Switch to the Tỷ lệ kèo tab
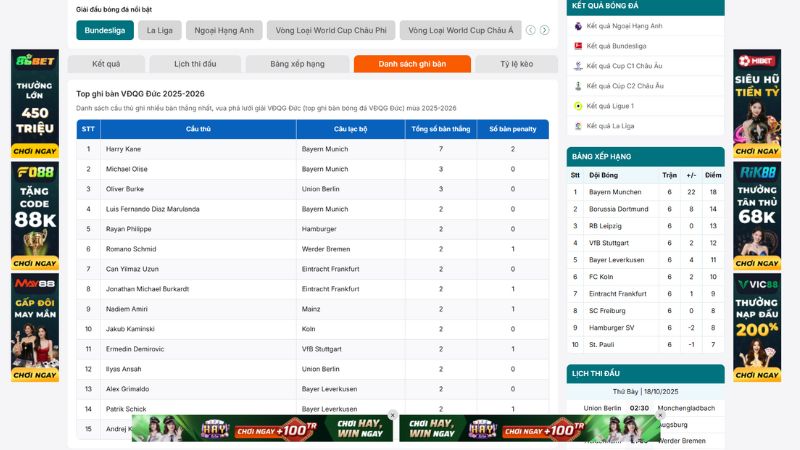The width and height of the screenshot is (800, 450). click(x=517, y=64)
